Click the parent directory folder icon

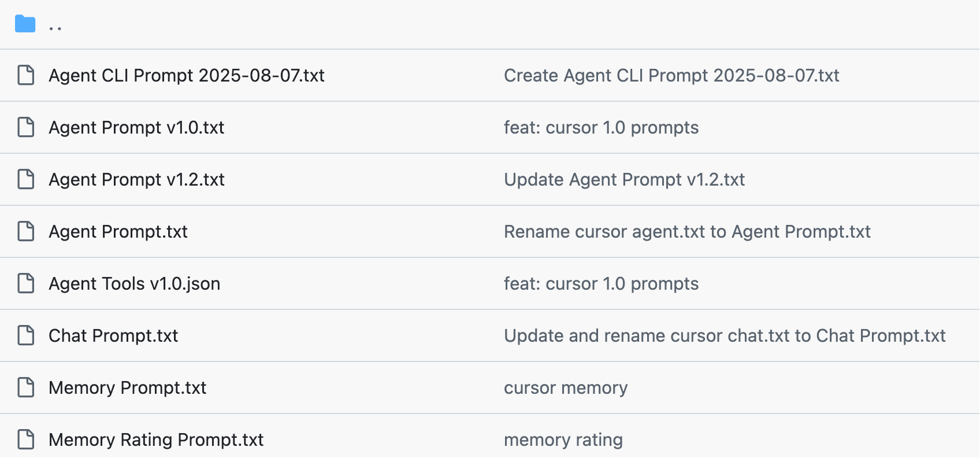[x=25, y=24]
